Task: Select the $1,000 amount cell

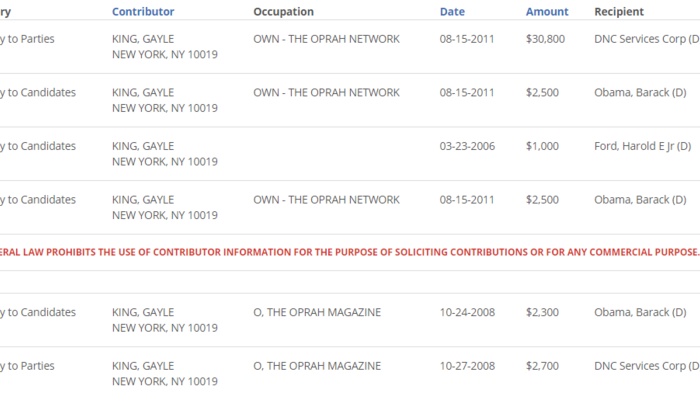Action: [542, 146]
